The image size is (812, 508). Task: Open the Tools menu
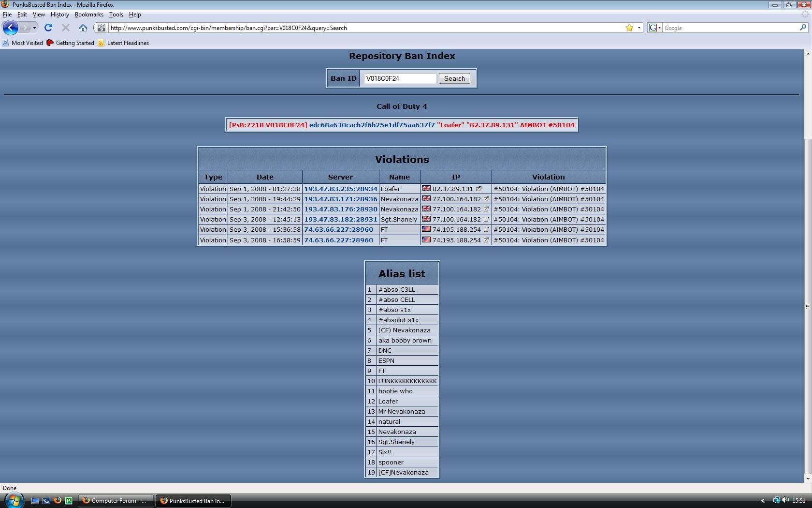(x=116, y=15)
